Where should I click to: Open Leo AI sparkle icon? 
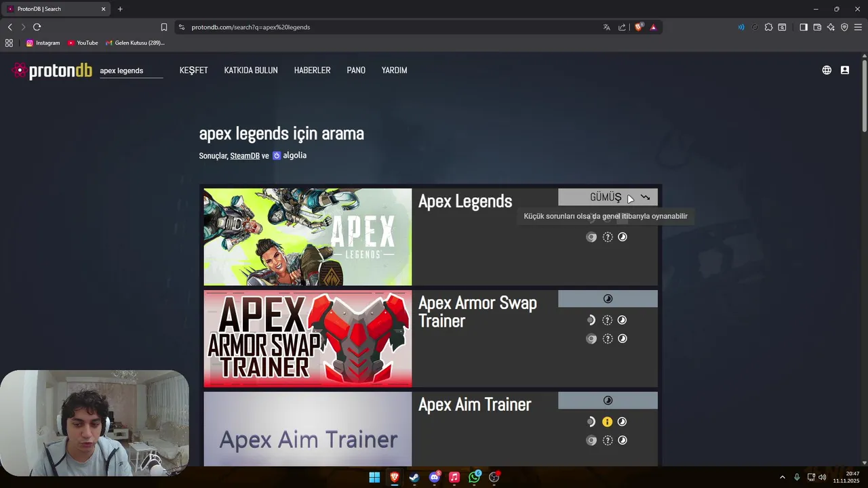coord(831,27)
